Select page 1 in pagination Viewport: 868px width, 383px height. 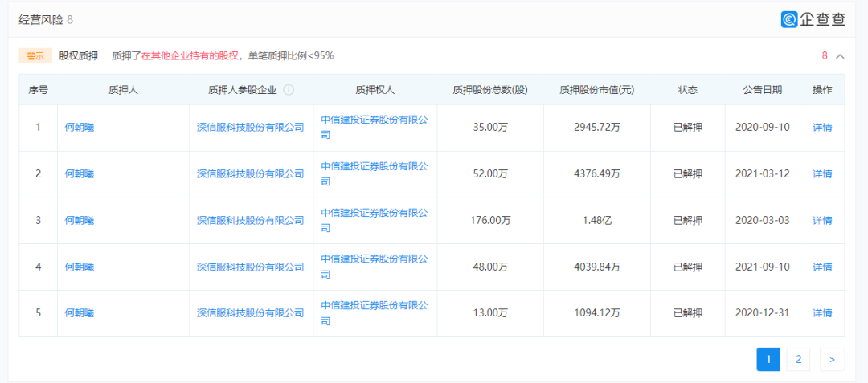768,359
